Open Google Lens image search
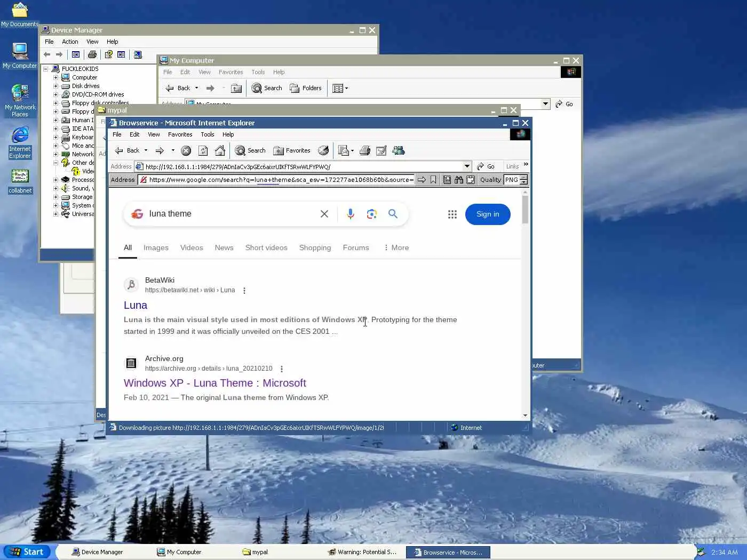The image size is (747, 560). [x=372, y=214]
